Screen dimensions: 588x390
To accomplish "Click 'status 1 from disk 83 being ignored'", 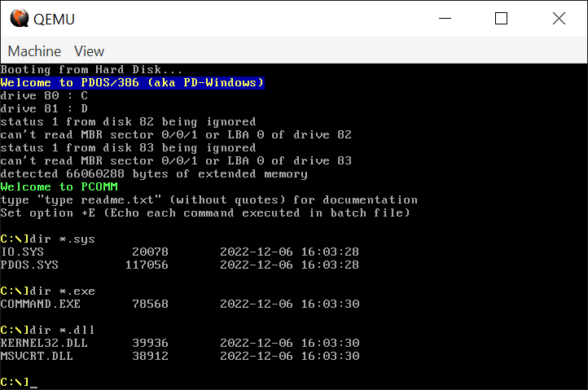I will click(128, 147).
